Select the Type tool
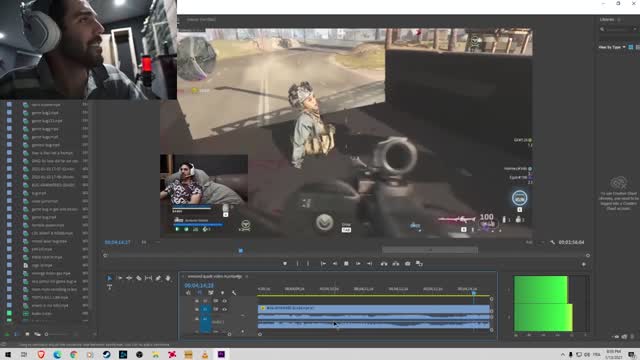This screenshot has width=640, height=360. click(109, 287)
